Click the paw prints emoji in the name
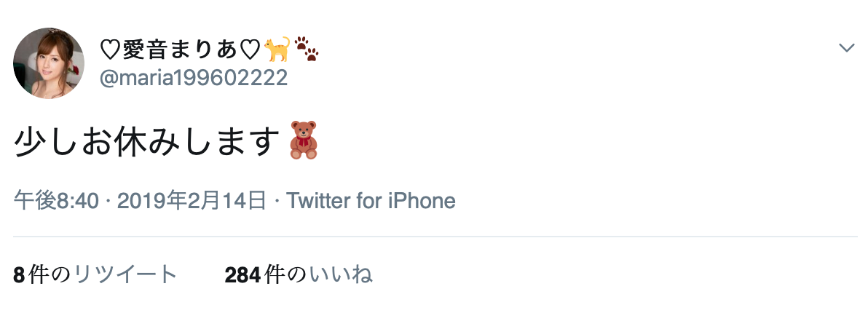 tap(306, 49)
